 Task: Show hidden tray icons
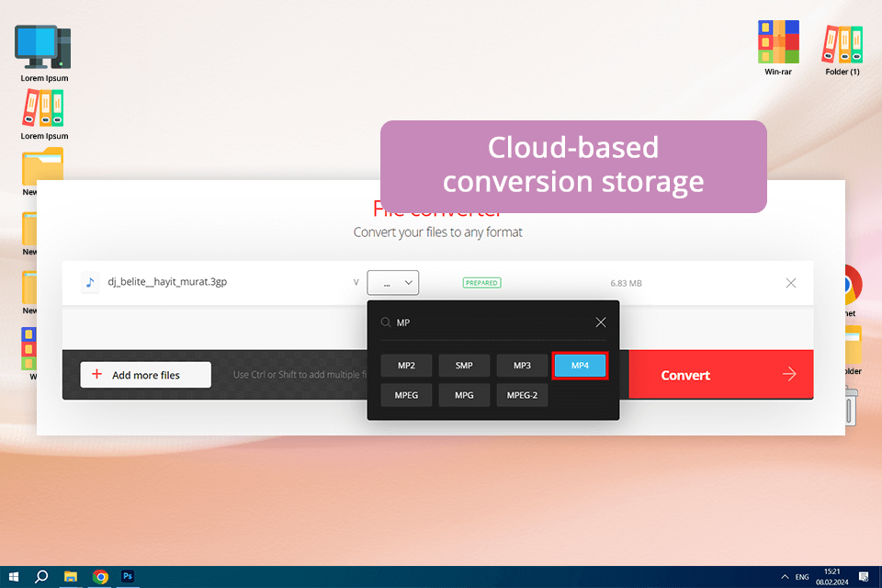[785, 577]
